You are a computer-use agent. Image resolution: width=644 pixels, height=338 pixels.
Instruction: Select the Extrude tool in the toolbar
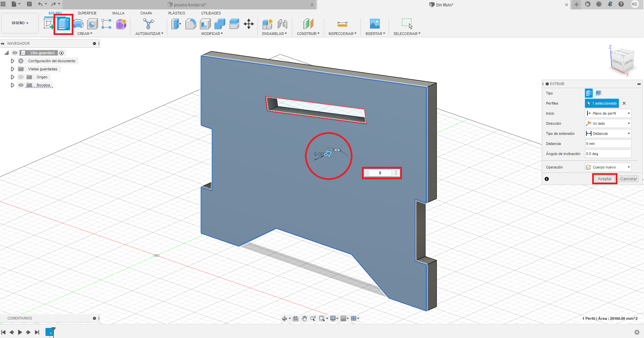pyautogui.click(x=63, y=24)
